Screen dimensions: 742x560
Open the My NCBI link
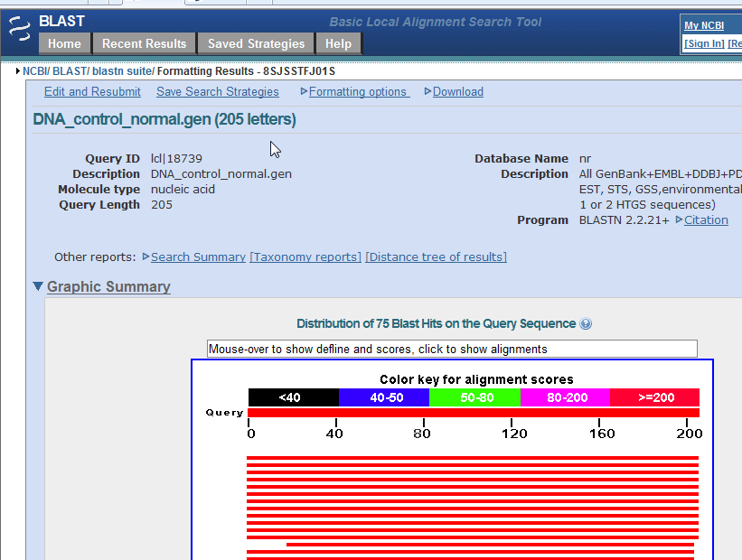click(704, 25)
